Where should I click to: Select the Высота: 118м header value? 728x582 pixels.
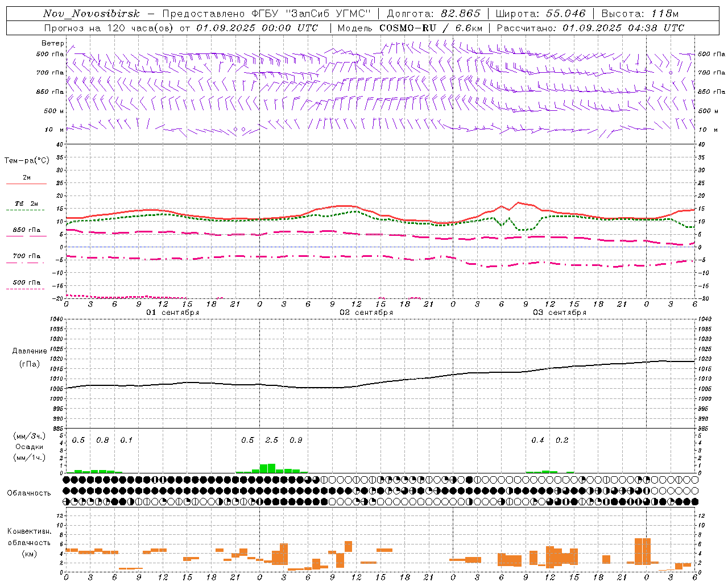640,14
